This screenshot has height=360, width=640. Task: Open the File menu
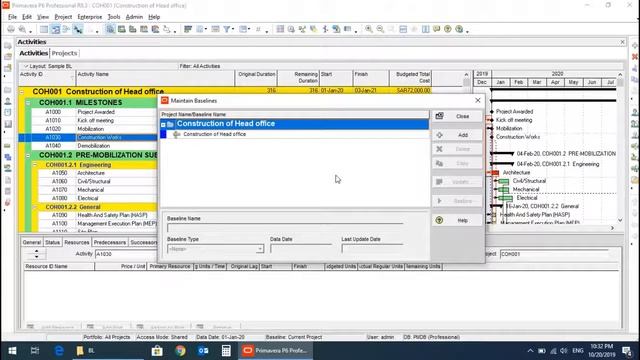click(12, 17)
